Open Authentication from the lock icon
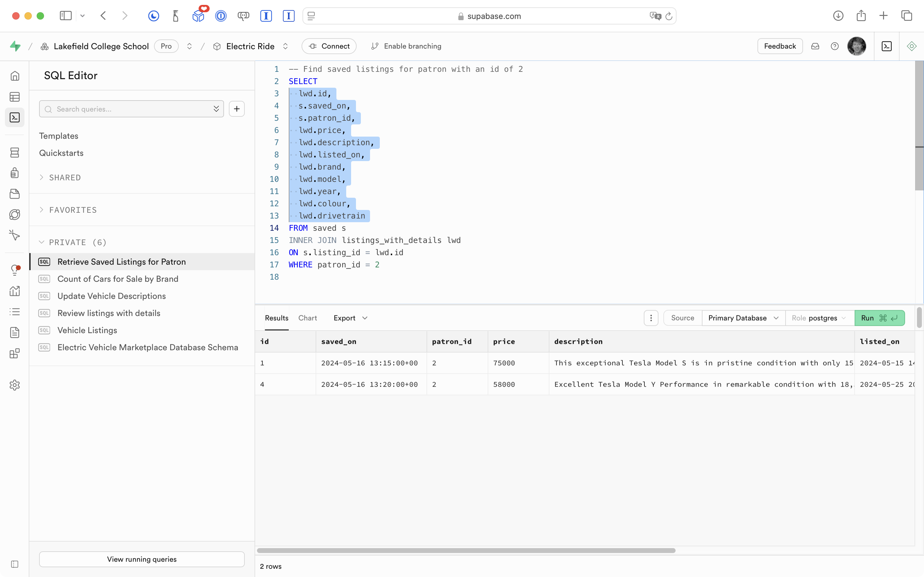The width and height of the screenshot is (924, 577). point(14,173)
